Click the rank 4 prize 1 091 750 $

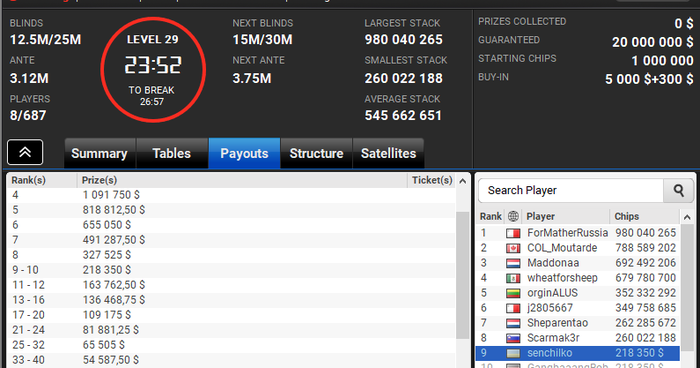(111, 195)
